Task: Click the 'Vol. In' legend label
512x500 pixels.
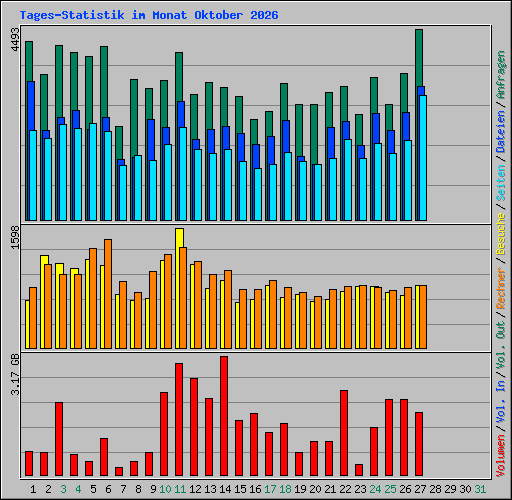Action: (x=501, y=401)
